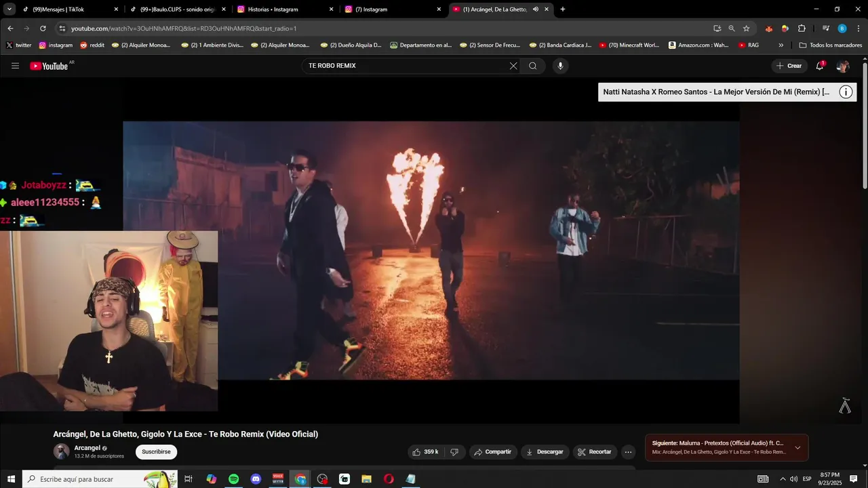This screenshot has width=868, height=488.
Task: Expand the Siguiente mix playlist chevron
Action: coord(797,447)
